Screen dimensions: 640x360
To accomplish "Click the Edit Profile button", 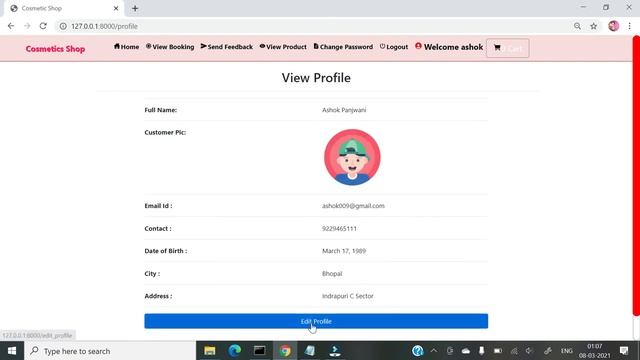I will (x=316, y=321).
